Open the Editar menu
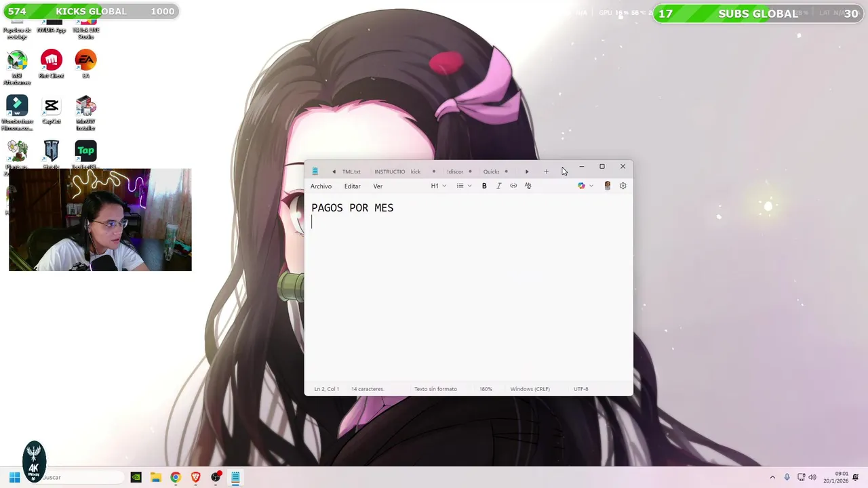The height and width of the screenshot is (488, 868). click(x=352, y=186)
